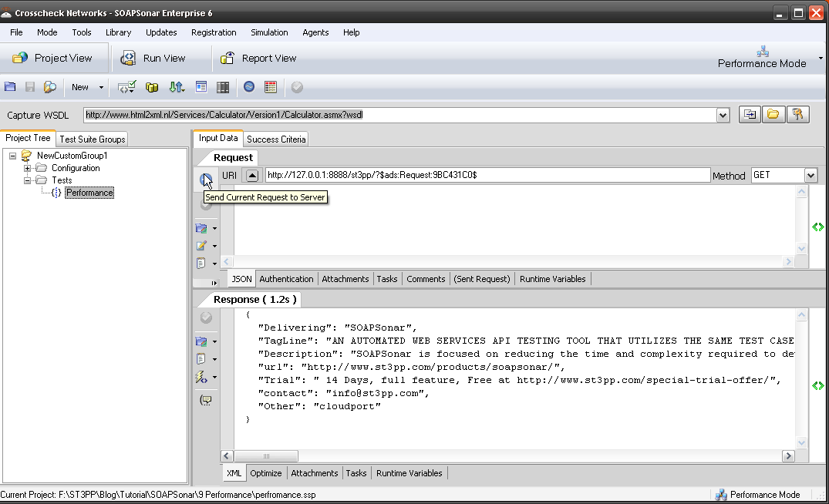Click request edit pencil note icon
829x504 pixels.
(x=201, y=246)
